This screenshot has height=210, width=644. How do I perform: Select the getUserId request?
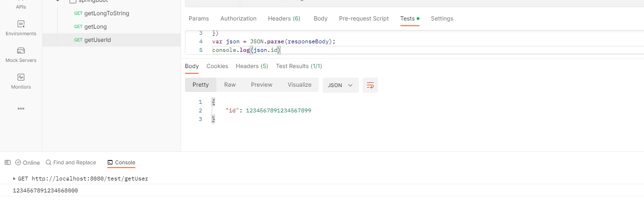97,40
